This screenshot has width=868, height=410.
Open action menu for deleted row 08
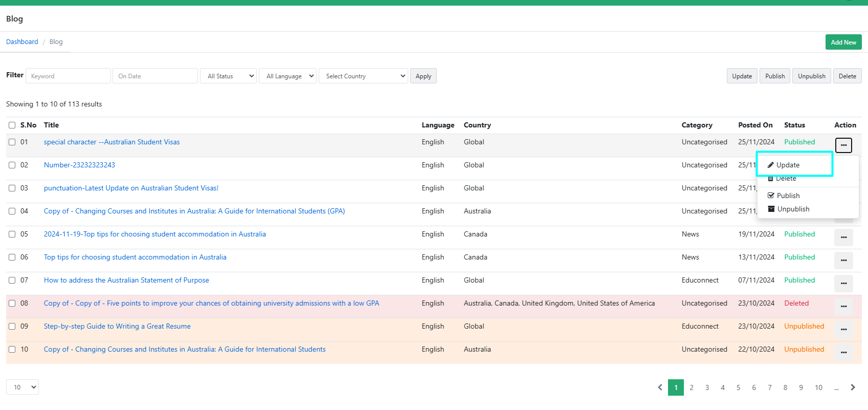pyautogui.click(x=843, y=307)
